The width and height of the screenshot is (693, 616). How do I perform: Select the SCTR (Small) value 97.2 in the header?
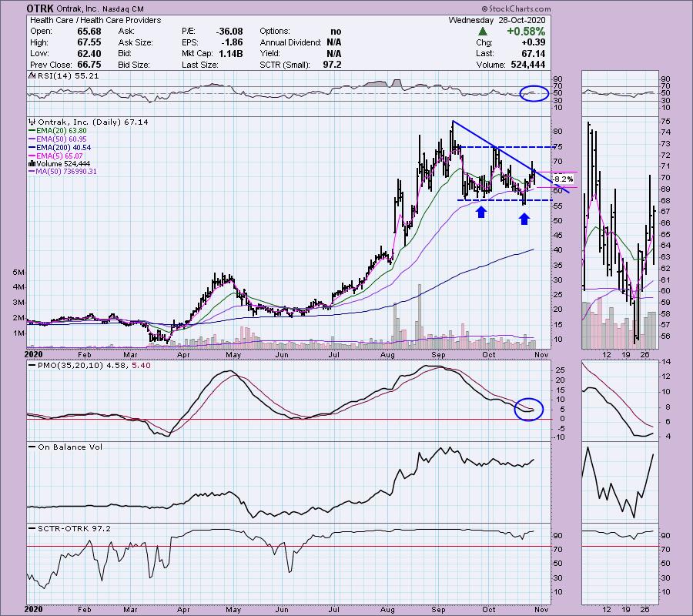(x=333, y=65)
